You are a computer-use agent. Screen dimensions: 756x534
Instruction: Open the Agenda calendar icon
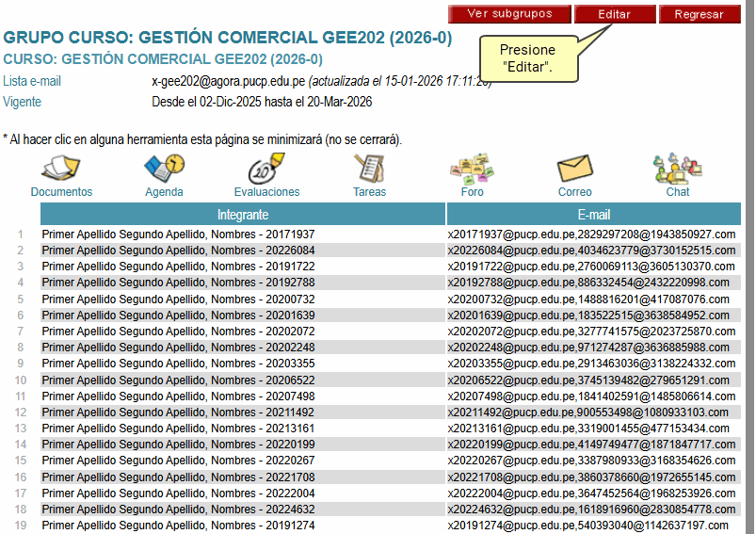pos(164,170)
